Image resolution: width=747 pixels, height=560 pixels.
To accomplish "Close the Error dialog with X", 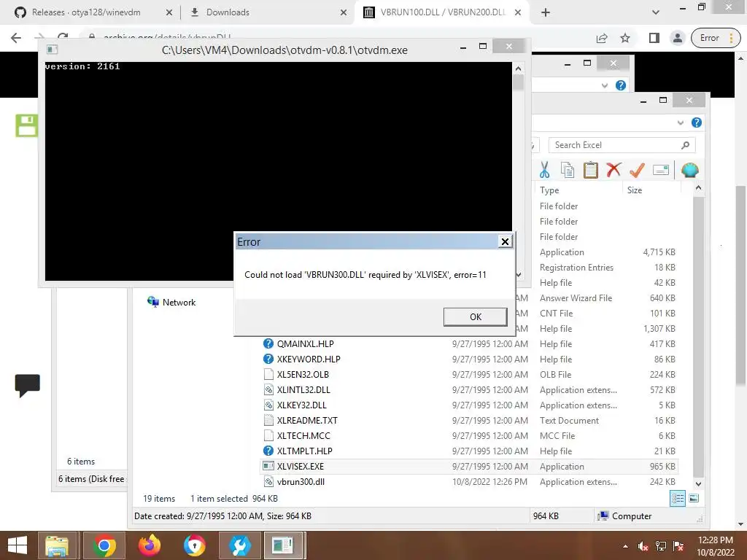I will (x=505, y=241).
